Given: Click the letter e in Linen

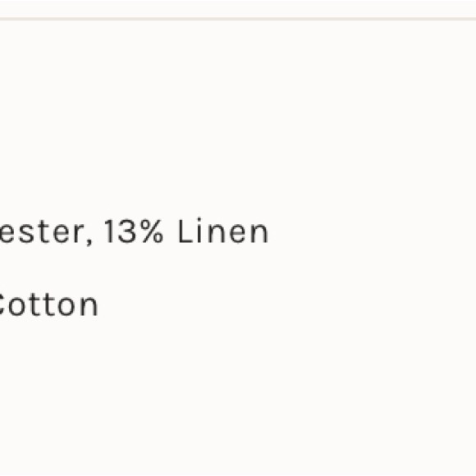Looking at the screenshot, I should [237, 234].
